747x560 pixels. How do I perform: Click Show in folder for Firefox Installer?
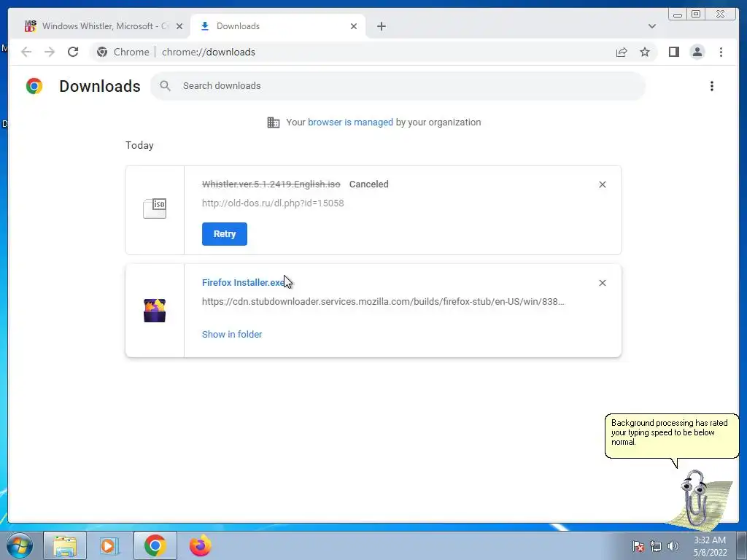[x=232, y=334]
